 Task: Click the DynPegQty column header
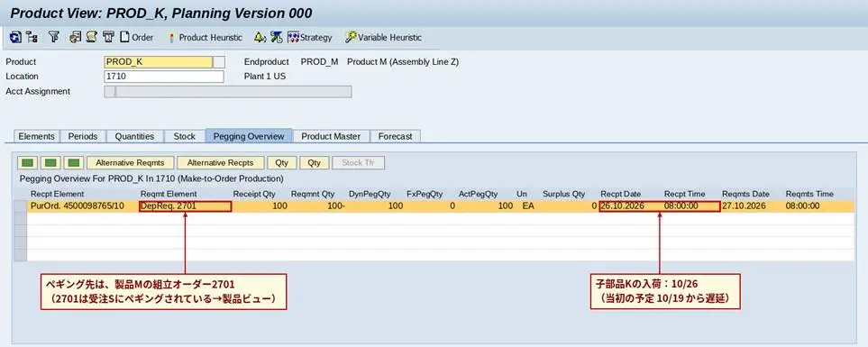[370, 194]
